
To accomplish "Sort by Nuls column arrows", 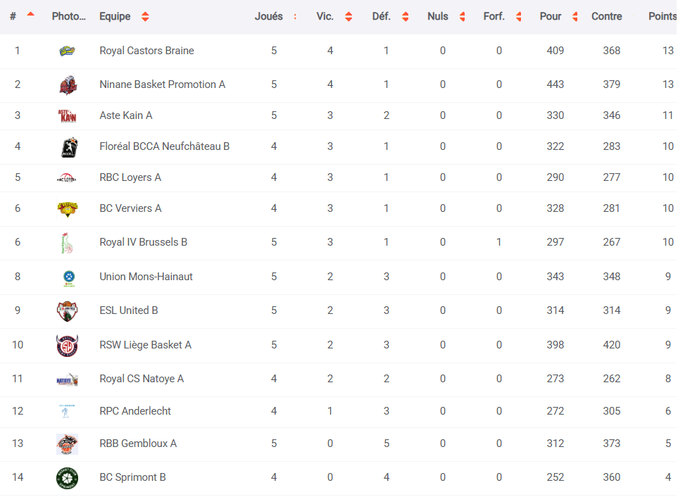I will (462, 17).
